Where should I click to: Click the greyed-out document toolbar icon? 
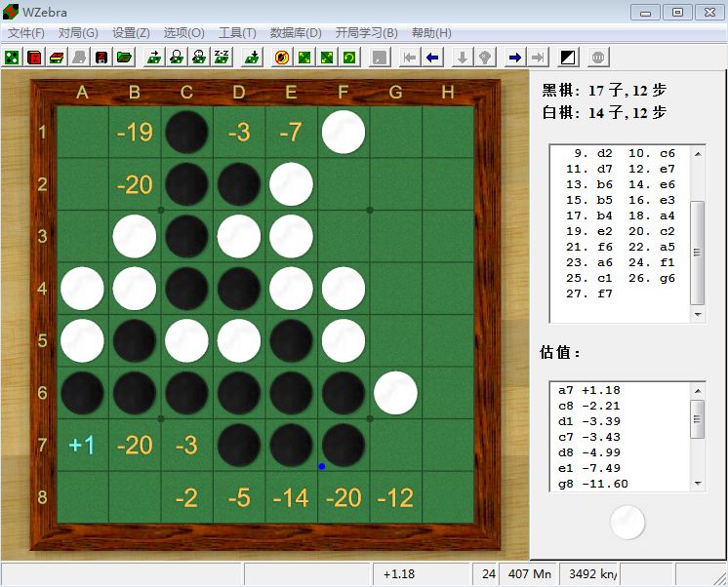[x=79, y=58]
